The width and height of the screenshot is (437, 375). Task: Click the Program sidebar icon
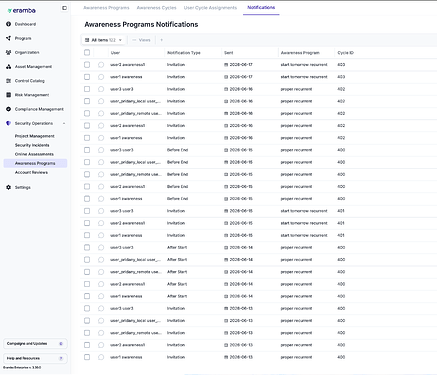pos(9,38)
